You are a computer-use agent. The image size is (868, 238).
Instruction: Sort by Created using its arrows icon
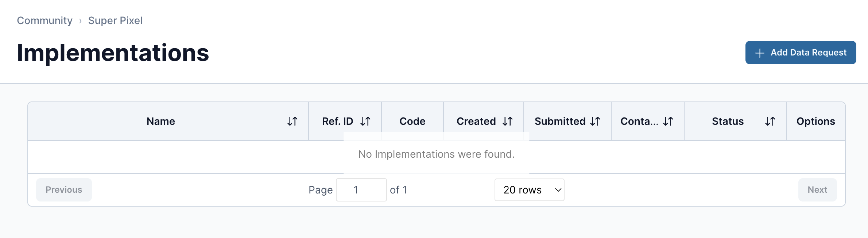tap(508, 121)
